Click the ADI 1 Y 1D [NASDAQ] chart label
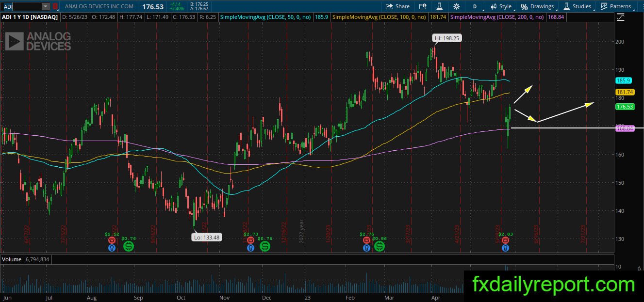The image size is (644, 302). tap(30, 17)
